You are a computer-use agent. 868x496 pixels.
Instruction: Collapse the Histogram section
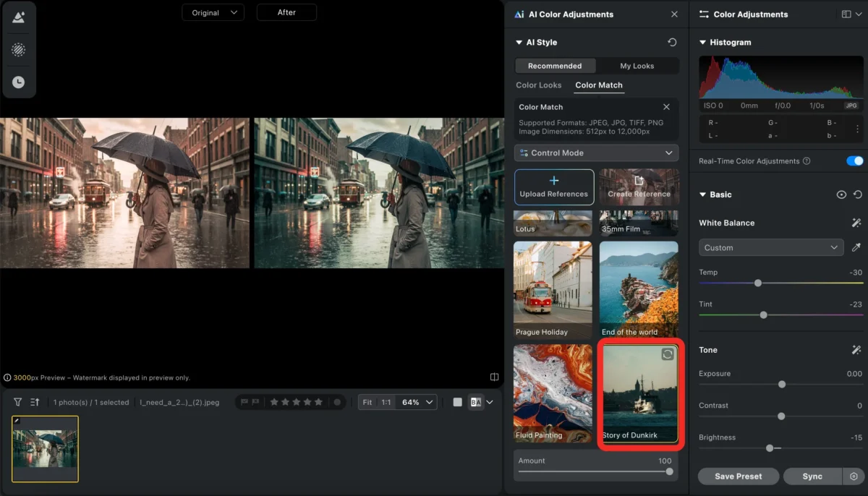point(702,43)
